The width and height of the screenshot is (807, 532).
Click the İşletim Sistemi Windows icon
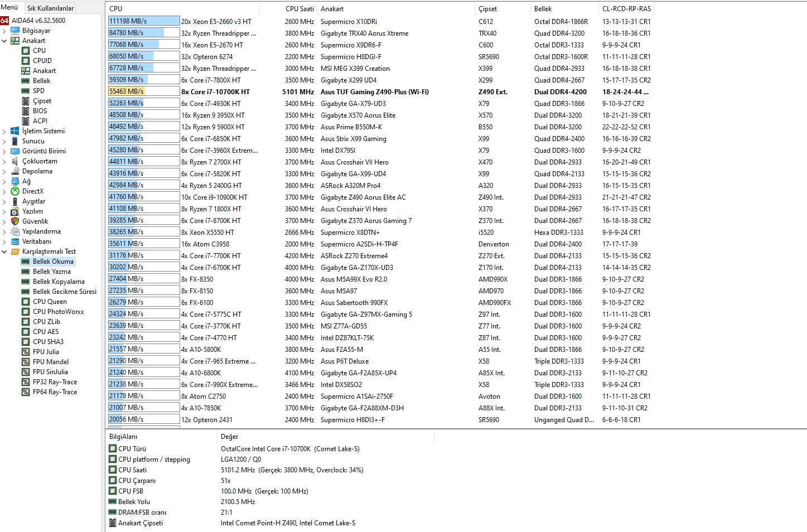click(x=15, y=131)
